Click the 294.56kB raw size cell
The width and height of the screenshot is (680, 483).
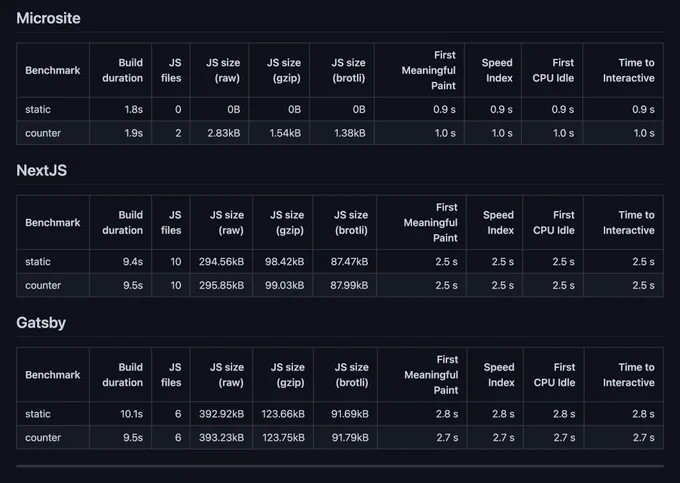(222, 261)
